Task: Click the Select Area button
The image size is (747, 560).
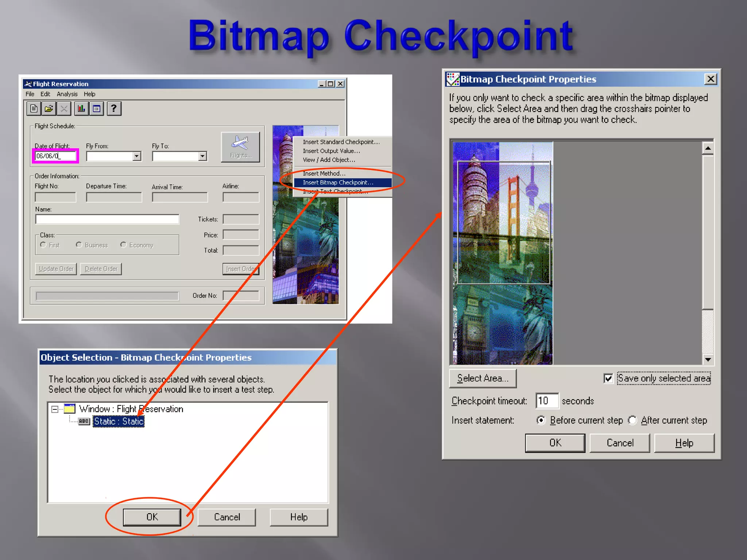Action: pos(483,378)
